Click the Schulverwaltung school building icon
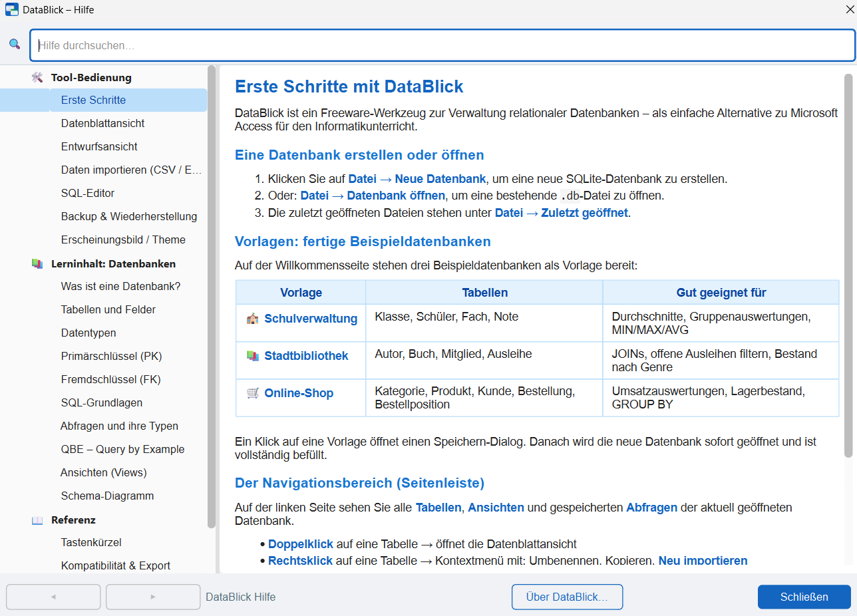 click(252, 319)
